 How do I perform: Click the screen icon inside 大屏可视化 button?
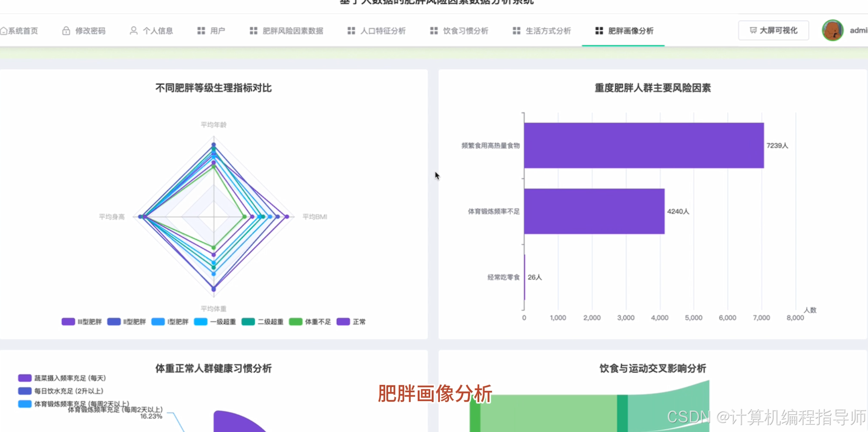pos(753,30)
